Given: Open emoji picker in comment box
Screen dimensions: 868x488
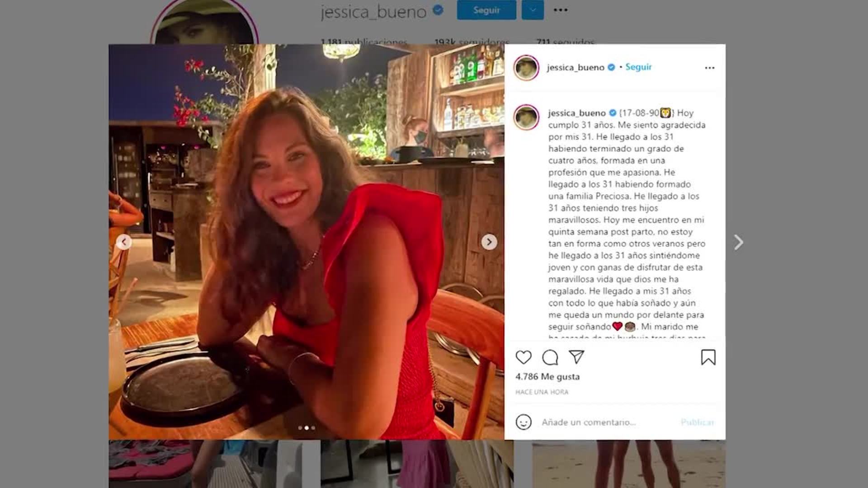Looking at the screenshot, I should click(524, 422).
